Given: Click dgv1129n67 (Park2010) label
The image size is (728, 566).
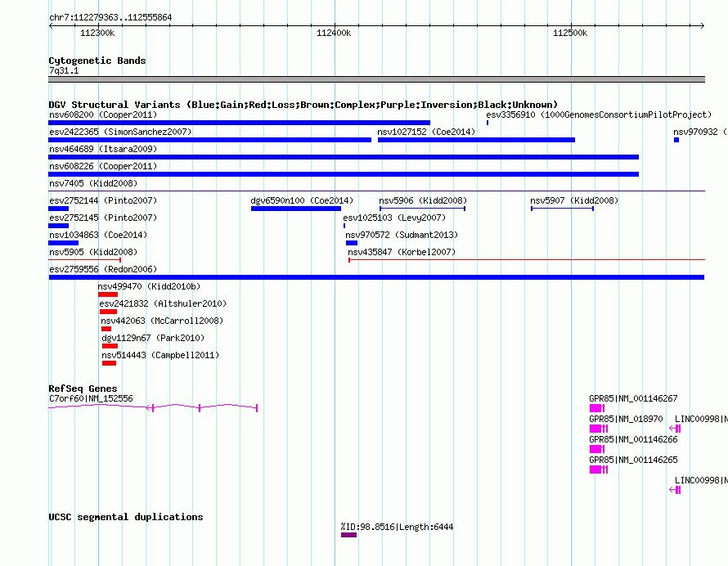Looking at the screenshot, I should coord(153,338).
